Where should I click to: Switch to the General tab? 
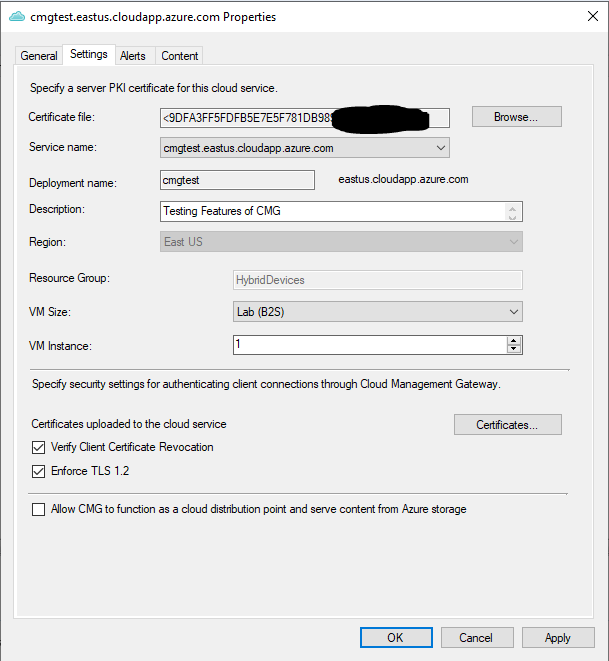39,56
